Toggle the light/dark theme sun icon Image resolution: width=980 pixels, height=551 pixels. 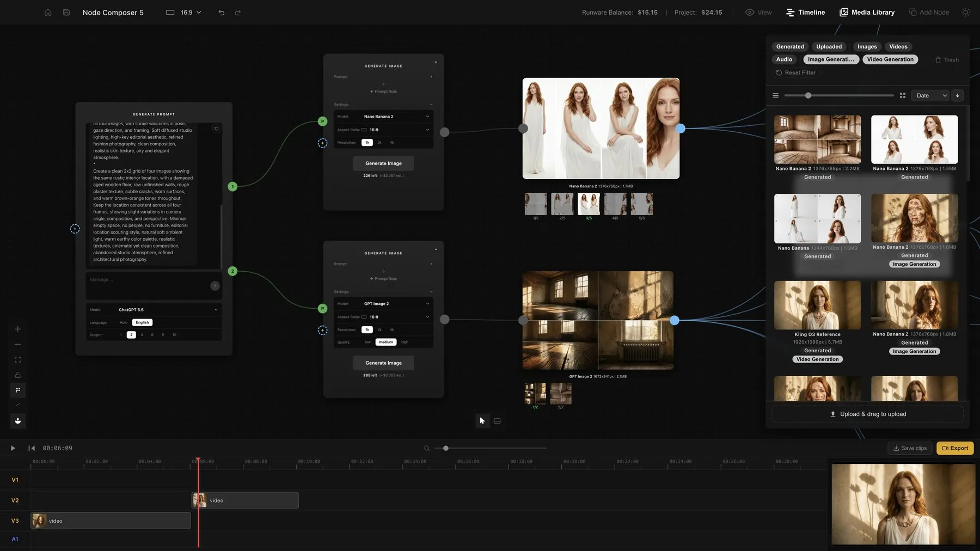click(965, 12)
